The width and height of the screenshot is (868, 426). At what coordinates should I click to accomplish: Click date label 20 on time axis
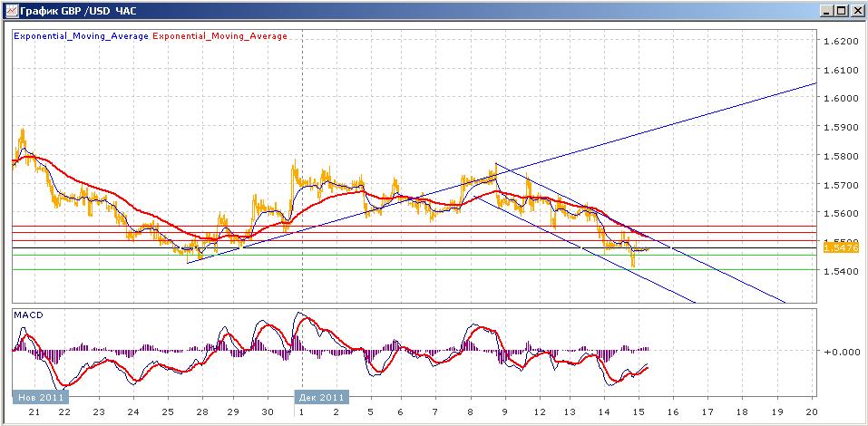point(812,412)
